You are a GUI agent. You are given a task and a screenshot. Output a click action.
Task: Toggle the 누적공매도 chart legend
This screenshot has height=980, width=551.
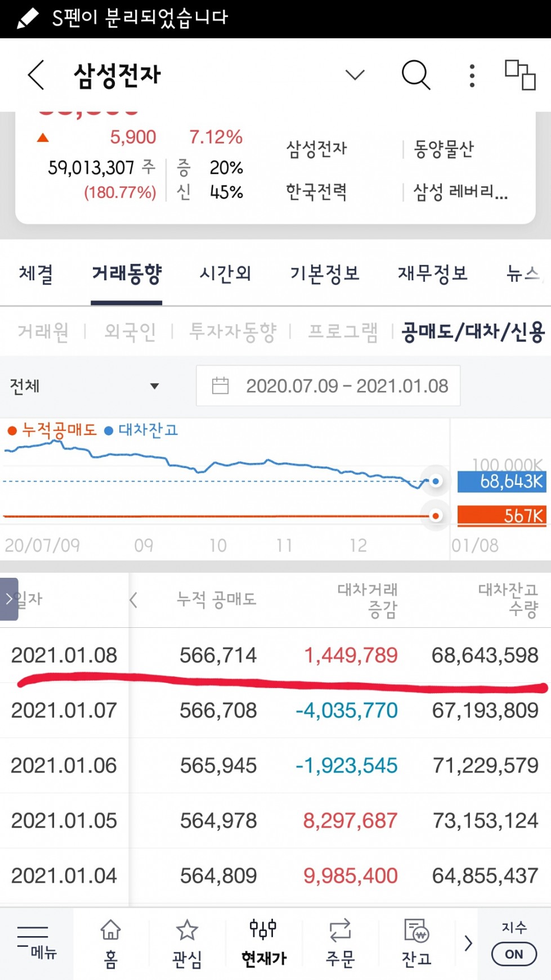coord(52,430)
